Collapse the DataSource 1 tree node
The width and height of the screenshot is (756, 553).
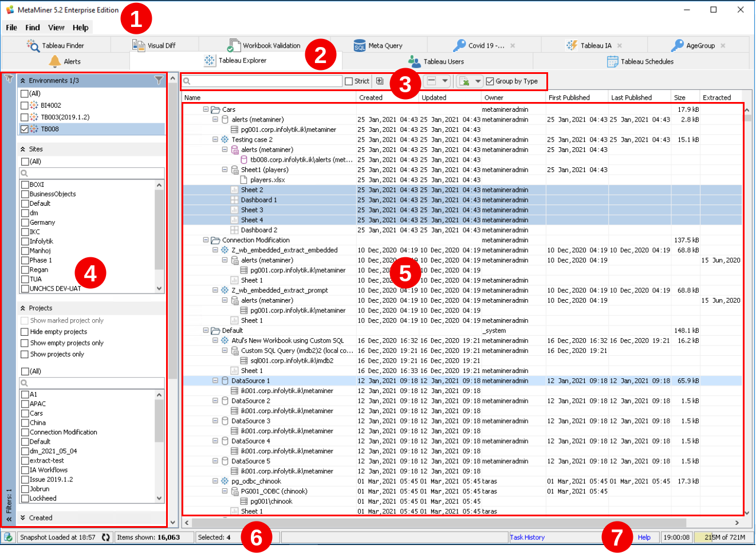(x=215, y=381)
